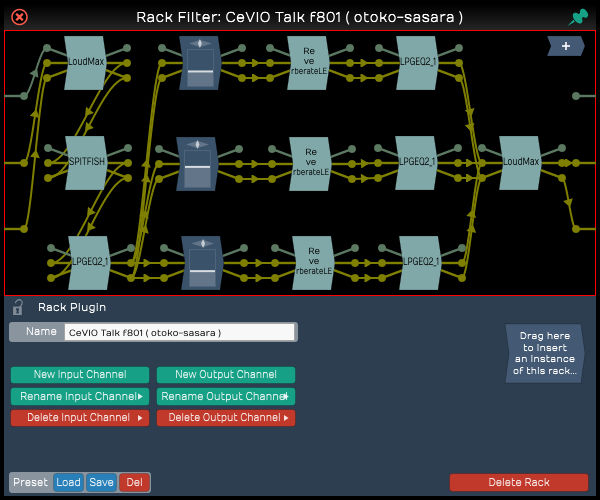Screen dimensions: 600x500
Task: Select the top row volume fader node
Action: (200, 63)
